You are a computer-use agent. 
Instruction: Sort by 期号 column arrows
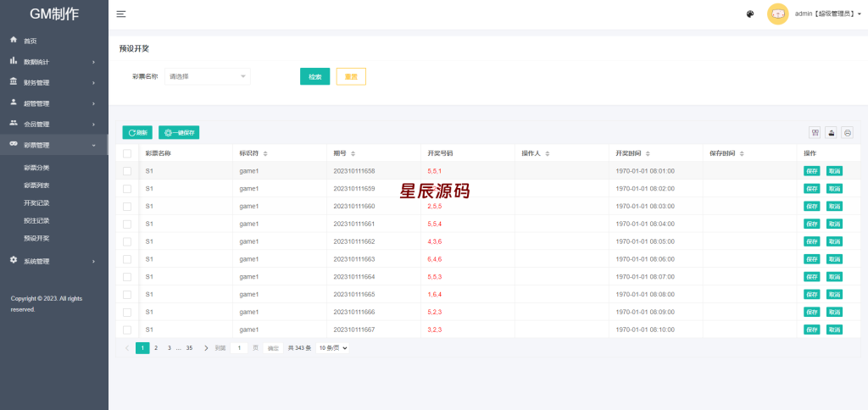353,153
